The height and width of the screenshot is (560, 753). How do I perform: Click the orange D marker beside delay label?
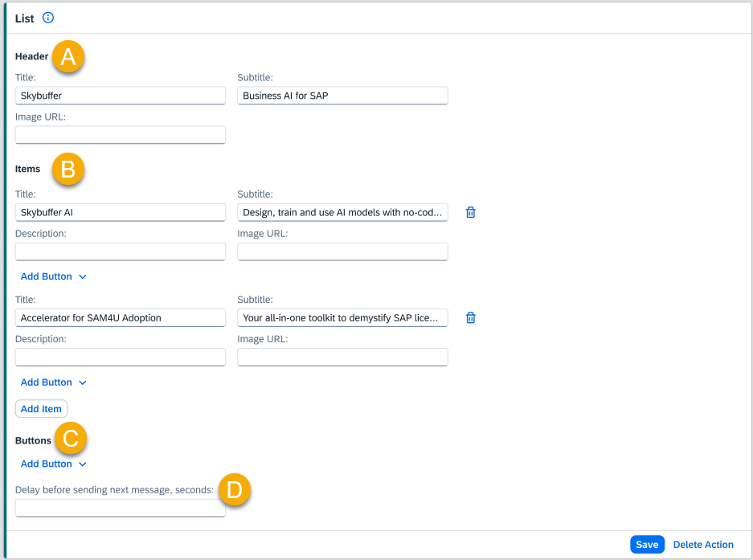(235, 489)
